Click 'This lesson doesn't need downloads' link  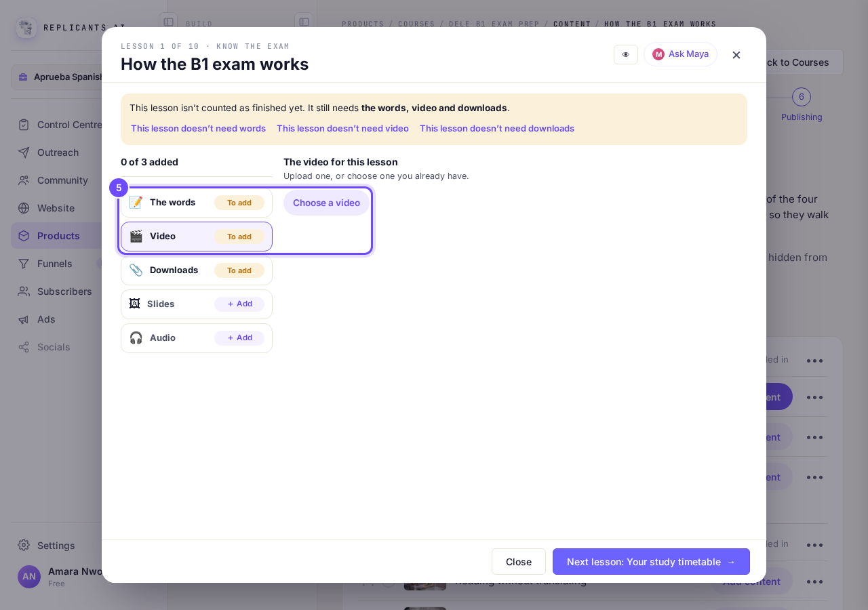[x=497, y=128]
